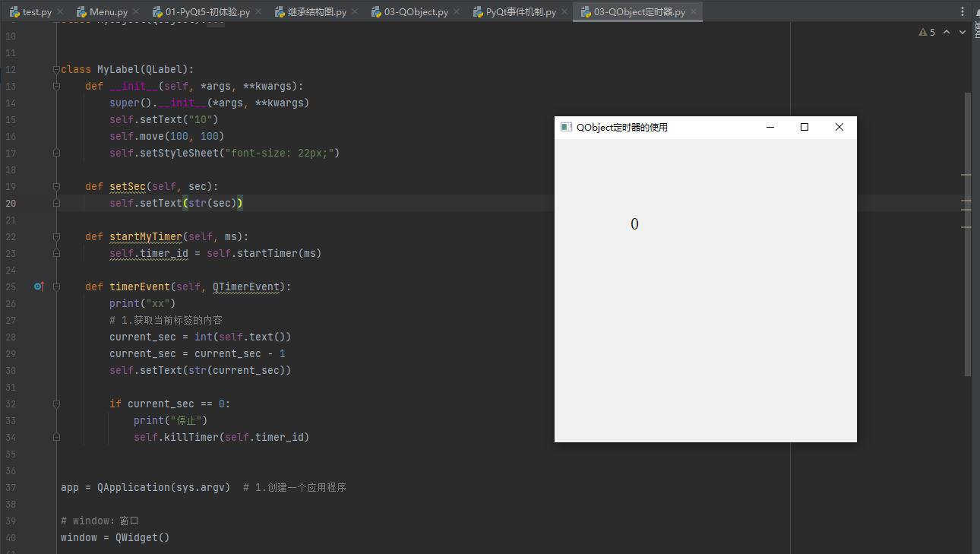Image resolution: width=980 pixels, height=554 pixels.
Task: Jump to previous highlighted problem arrow
Action: click(x=947, y=32)
